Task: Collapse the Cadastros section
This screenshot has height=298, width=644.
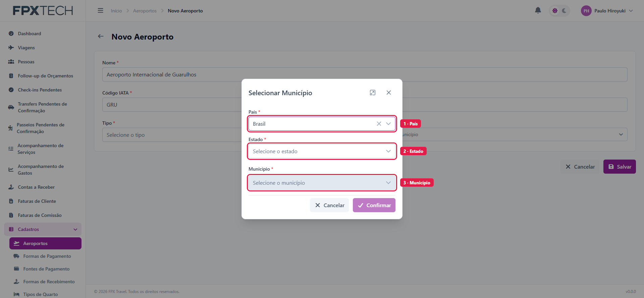Action: (43, 229)
